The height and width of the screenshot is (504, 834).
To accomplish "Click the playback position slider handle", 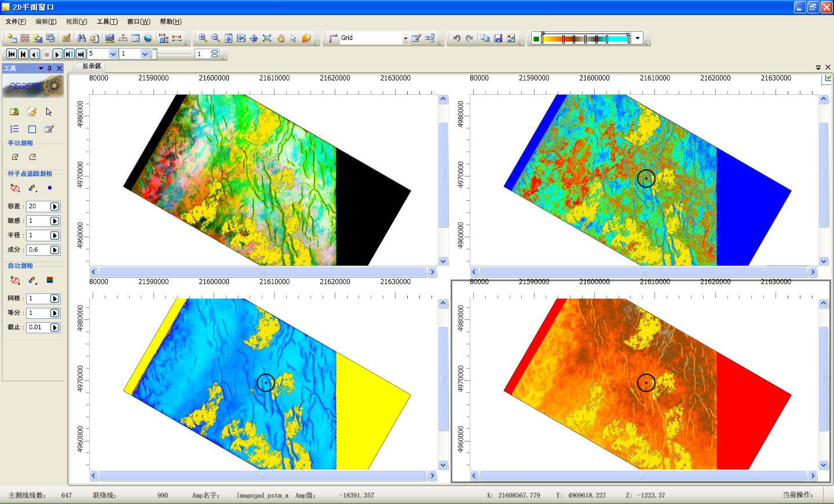I will (x=155, y=54).
